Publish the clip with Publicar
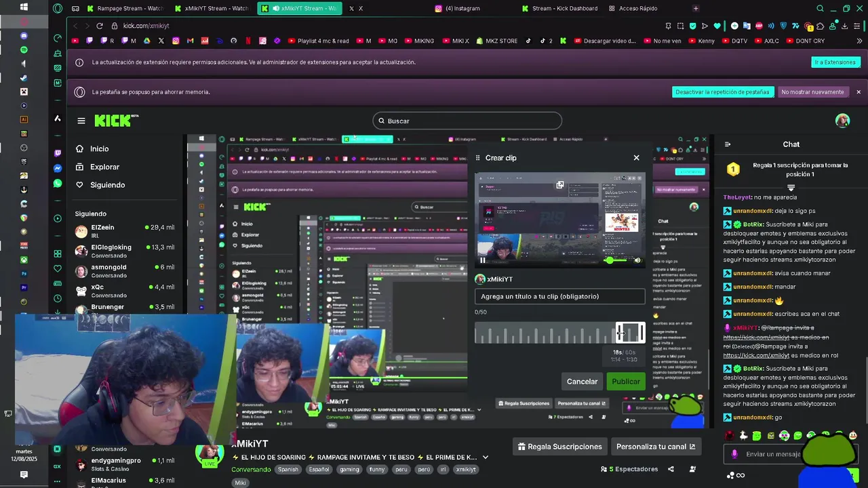Image resolution: width=868 pixels, height=488 pixels. pyautogui.click(x=625, y=382)
